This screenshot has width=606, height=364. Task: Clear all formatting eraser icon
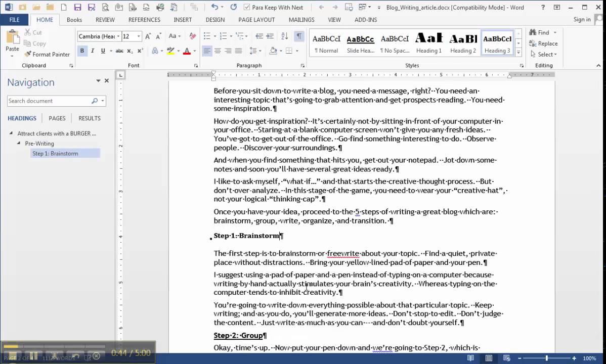[192, 36]
